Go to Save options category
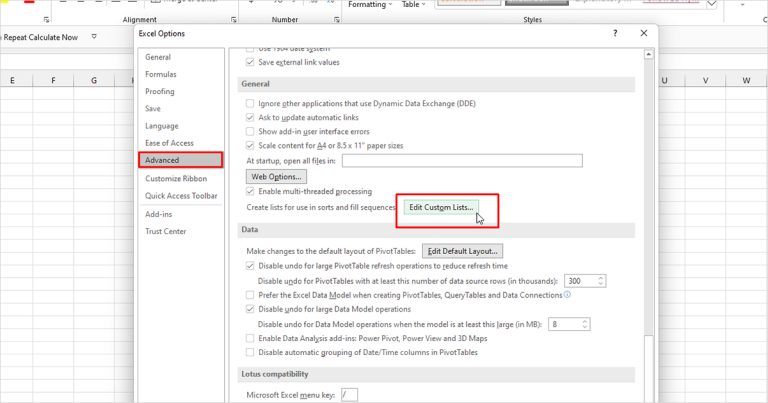The width and height of the screenshot is (768, 403). click(x=152, y=109)
